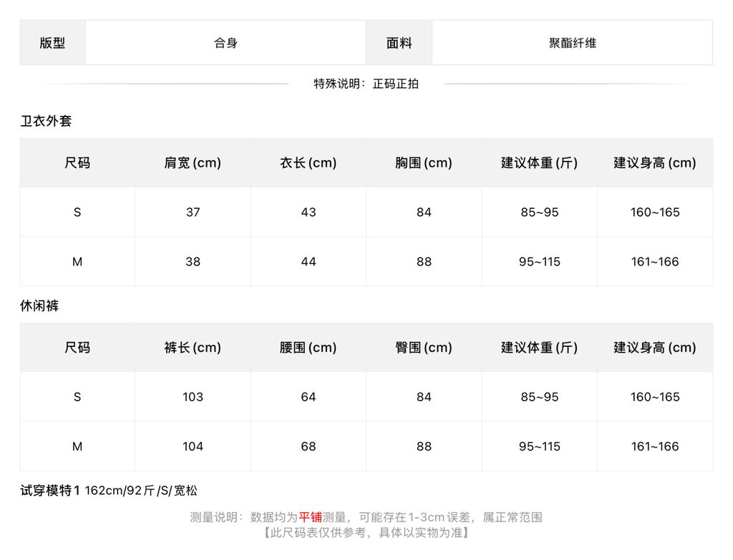Select pants M height range 161~166
Screen dimensions: 733x560
coord(655,446)
